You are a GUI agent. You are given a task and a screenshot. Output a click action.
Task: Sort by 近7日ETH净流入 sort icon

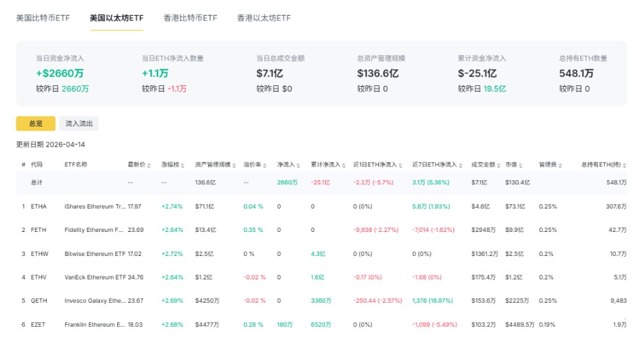(459, 165)
